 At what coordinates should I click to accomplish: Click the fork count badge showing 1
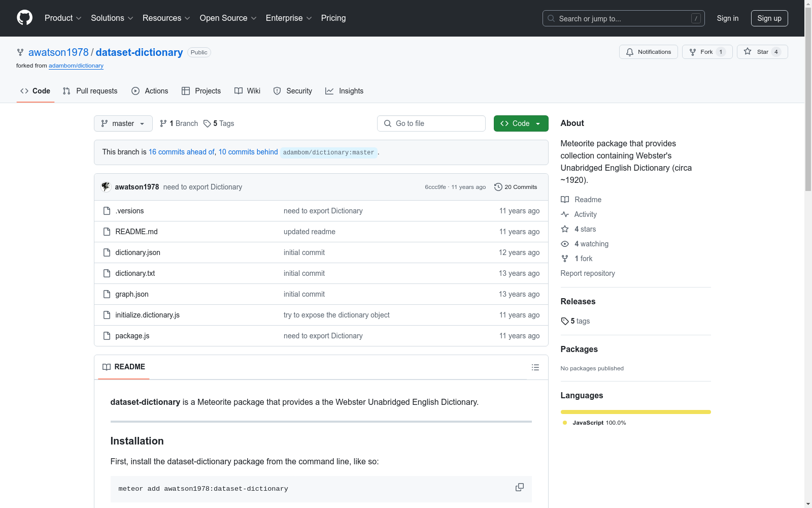721,52
